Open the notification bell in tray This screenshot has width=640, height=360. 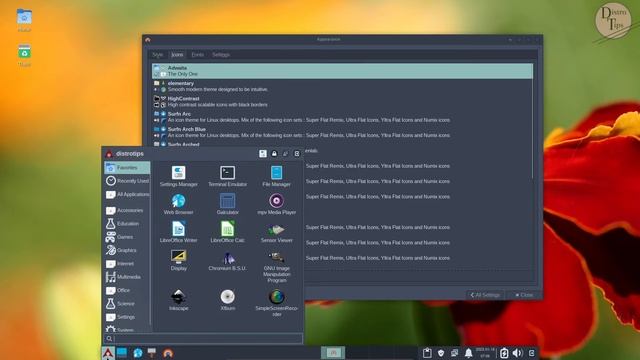[468, 353]
